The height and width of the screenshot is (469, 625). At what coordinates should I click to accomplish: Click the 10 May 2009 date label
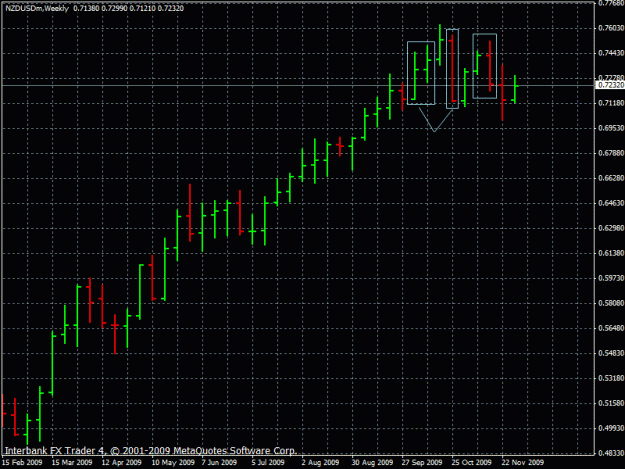173,462
